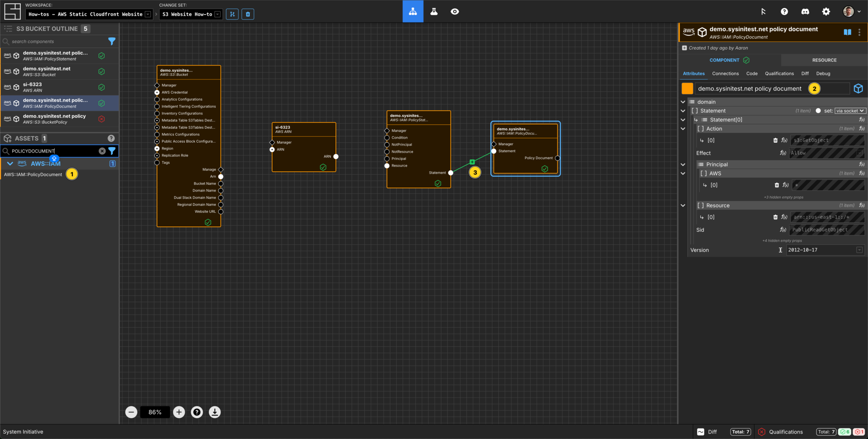The image size is (868, 439).
Task: Select the si-6323 AWS ARN component in outline
Action: click(60, 87)
